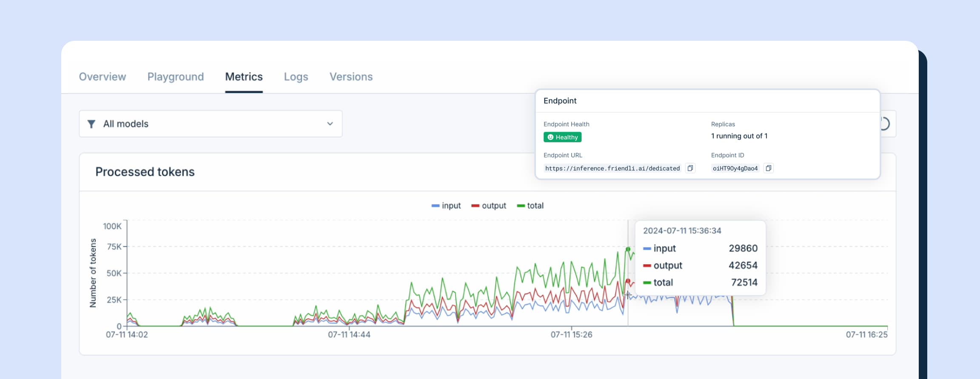Click the filter funnel icon
Screen dimensions: 980x379
[x=91, y=124]
